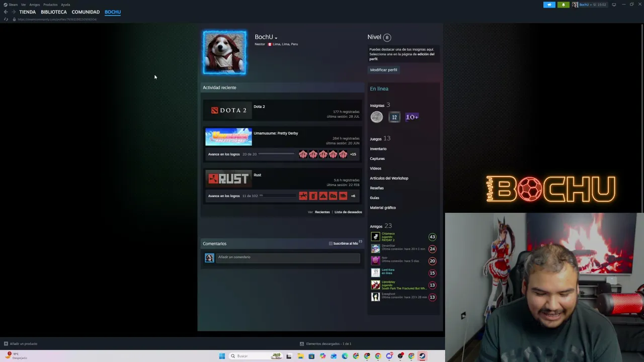Click the Steam icon in the taskbar

pos(422,356)
